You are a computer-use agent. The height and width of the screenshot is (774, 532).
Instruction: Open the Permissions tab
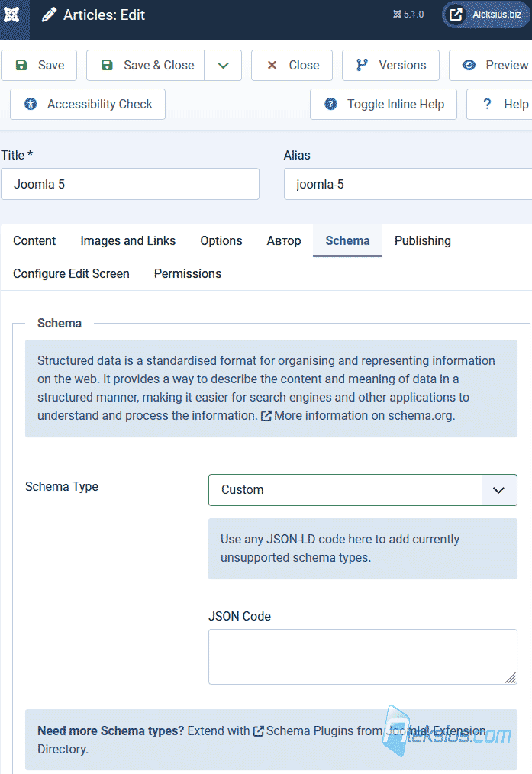click(x=188, y=273)
